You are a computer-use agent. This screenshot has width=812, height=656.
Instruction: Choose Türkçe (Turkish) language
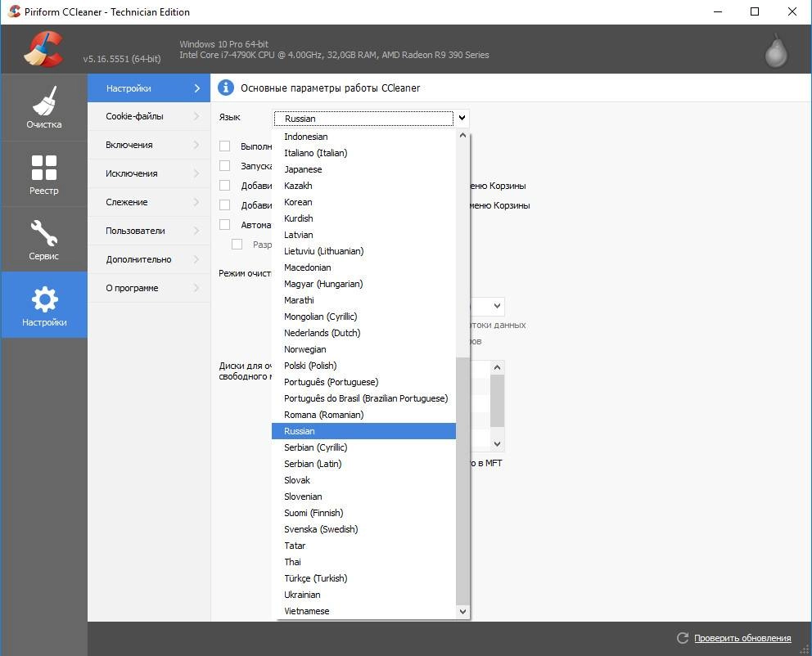pos(363,578)
